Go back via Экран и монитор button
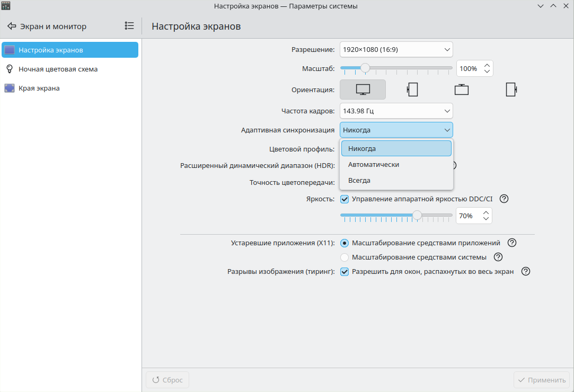 47,26
